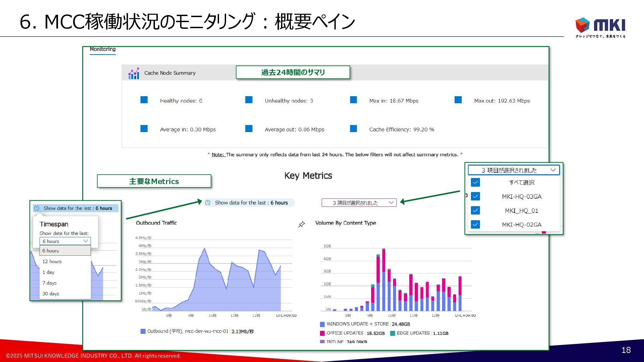Click the MKI logo at top right

[600, 26]
